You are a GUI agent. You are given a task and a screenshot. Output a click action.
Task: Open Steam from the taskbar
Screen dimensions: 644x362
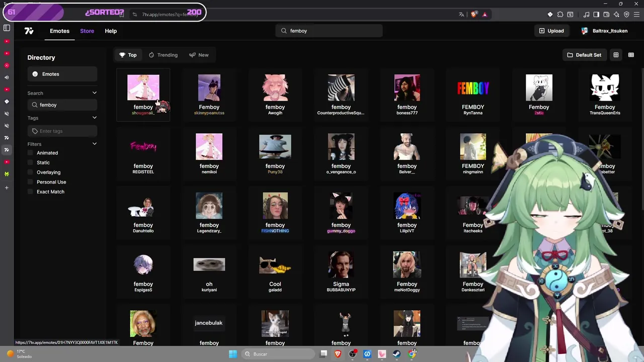[x=396, y=354]
